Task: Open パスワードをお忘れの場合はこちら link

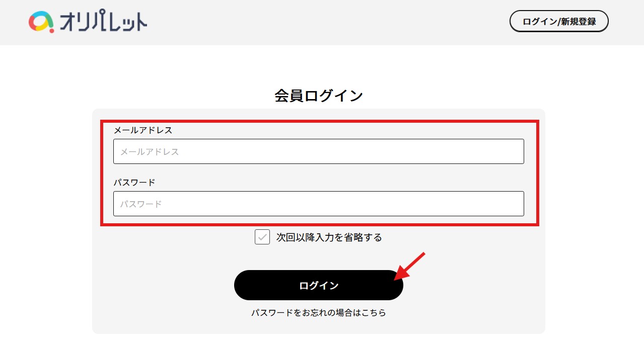Action: tap(319, 313)
